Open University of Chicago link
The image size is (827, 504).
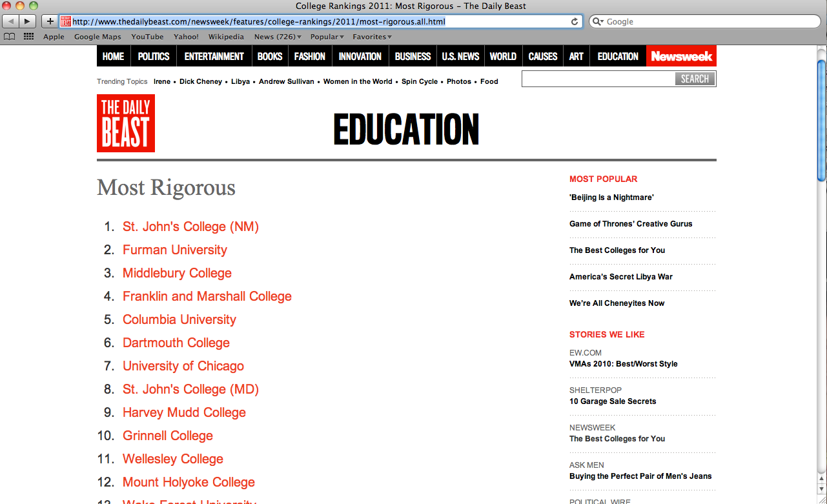click(x=183, y=366)
